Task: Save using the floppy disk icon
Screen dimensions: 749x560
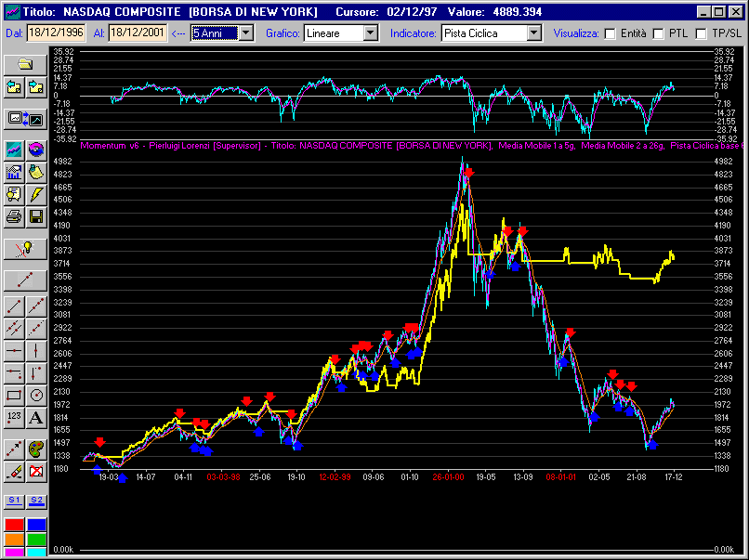Action: click(36, 216)
